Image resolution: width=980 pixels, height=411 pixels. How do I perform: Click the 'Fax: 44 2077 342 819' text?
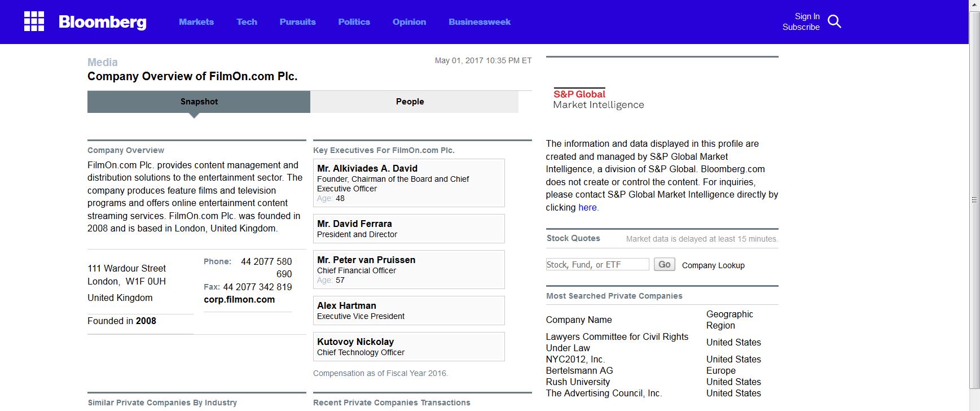(x=248, y=287)
